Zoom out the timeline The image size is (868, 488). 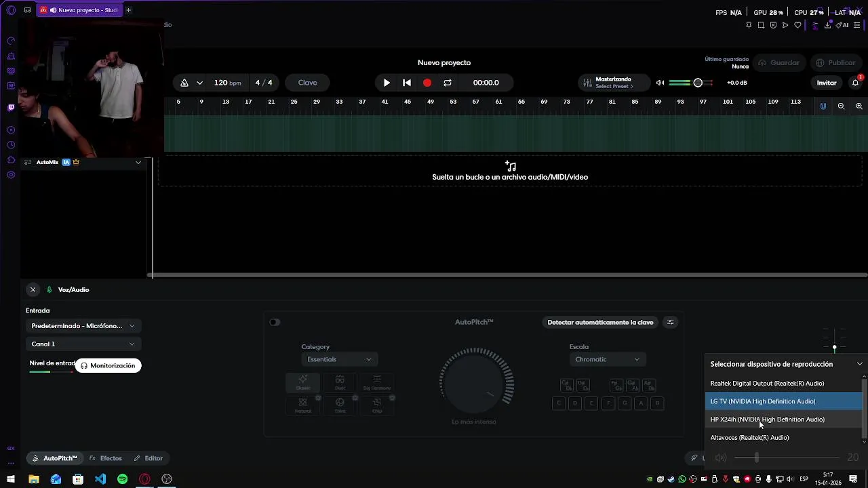tap(841, 106)
